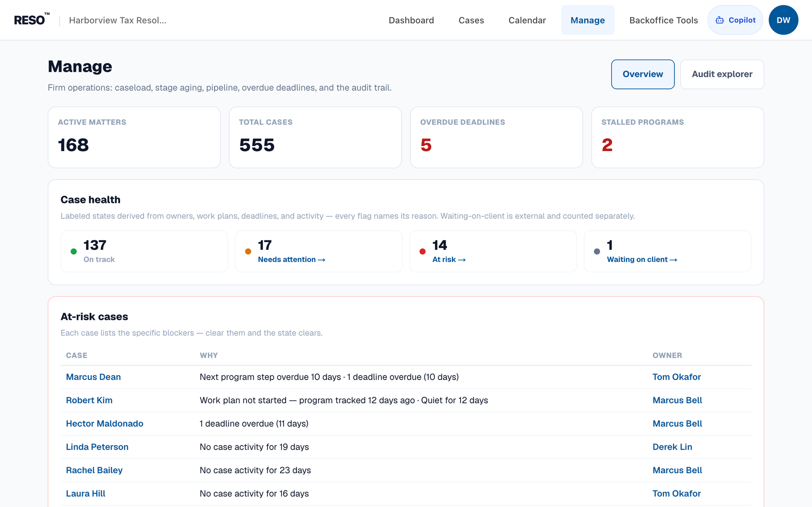This screenshot has height=507, width=812.
Task: Switch to the Audit explorer tab
Action: click(722, 74)
